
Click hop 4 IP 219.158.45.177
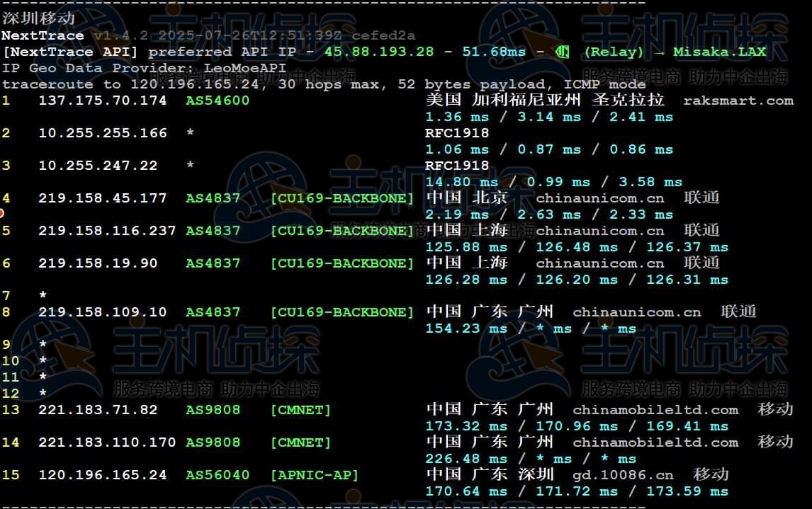103,198
